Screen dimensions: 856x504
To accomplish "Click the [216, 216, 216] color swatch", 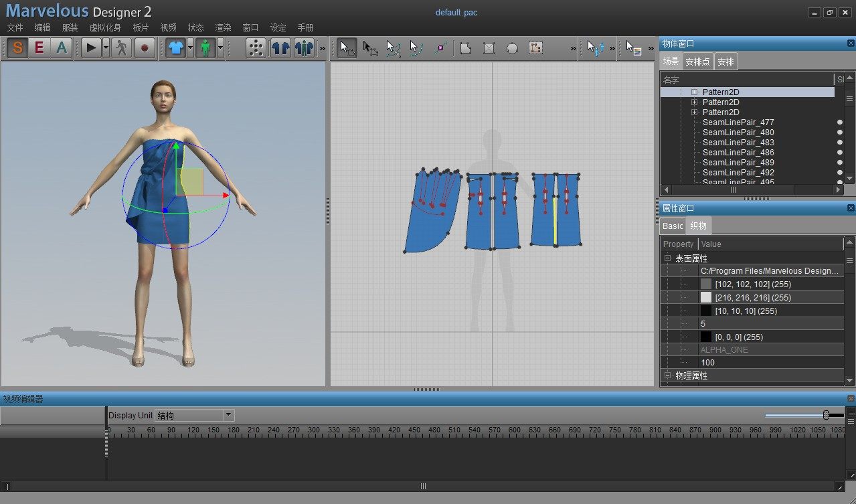I will tap(705, 297).
